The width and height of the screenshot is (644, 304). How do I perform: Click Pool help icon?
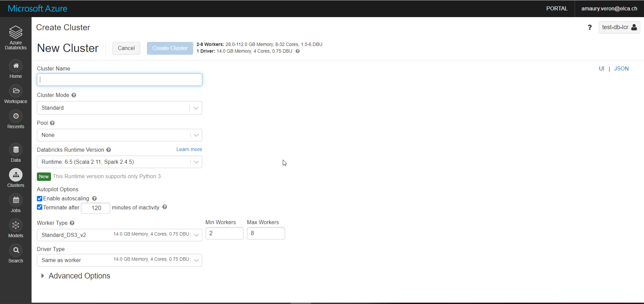[52, 123]
